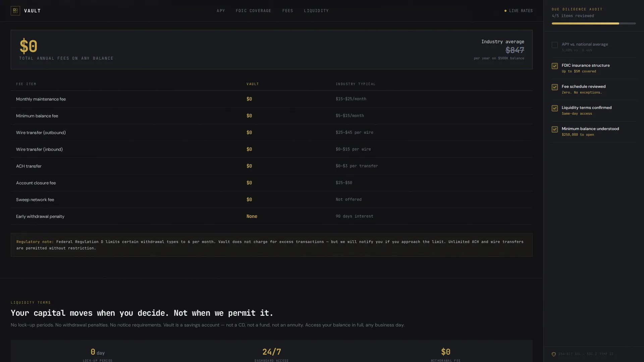Click the 'Regulatory note:' label
Screen dimensions: 644x362
[x=35, y=242]
